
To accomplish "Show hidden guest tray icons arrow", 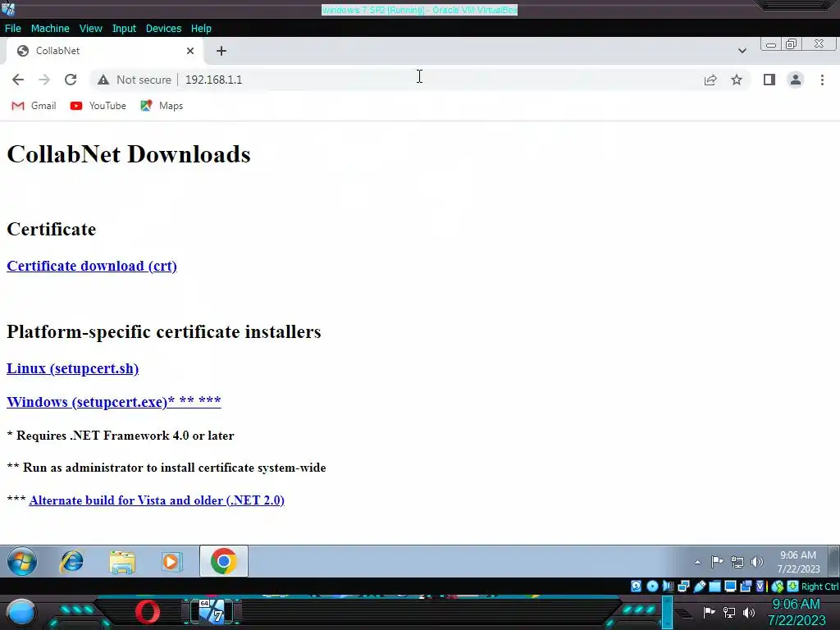I will pyautogui.click(x=697, y=562).
